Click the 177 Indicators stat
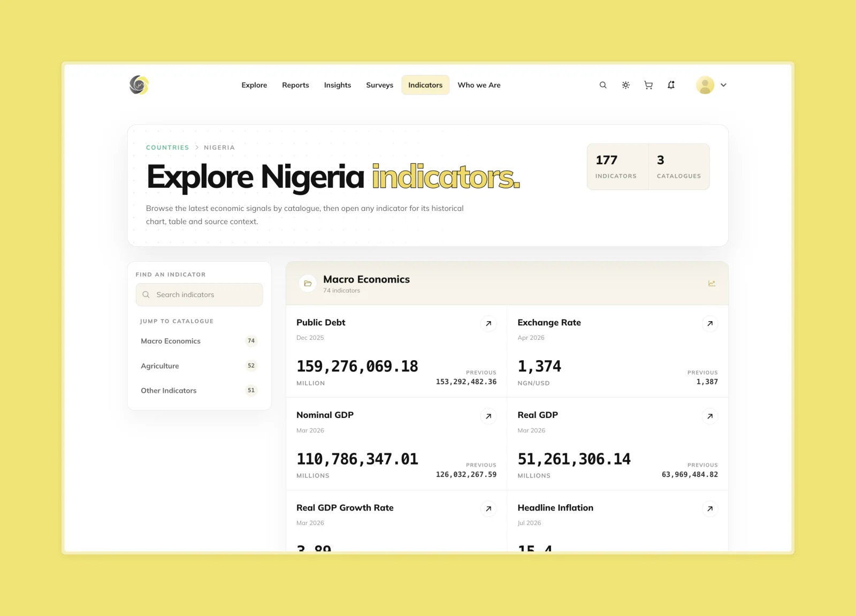This screenshot has width=856, height=616. pyautogui.click(x=617, y=166)
